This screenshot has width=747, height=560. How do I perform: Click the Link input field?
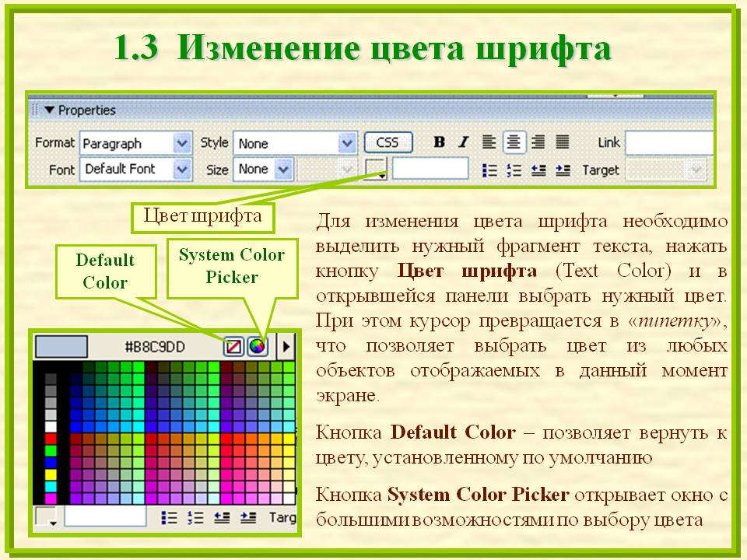click(669, 142)
